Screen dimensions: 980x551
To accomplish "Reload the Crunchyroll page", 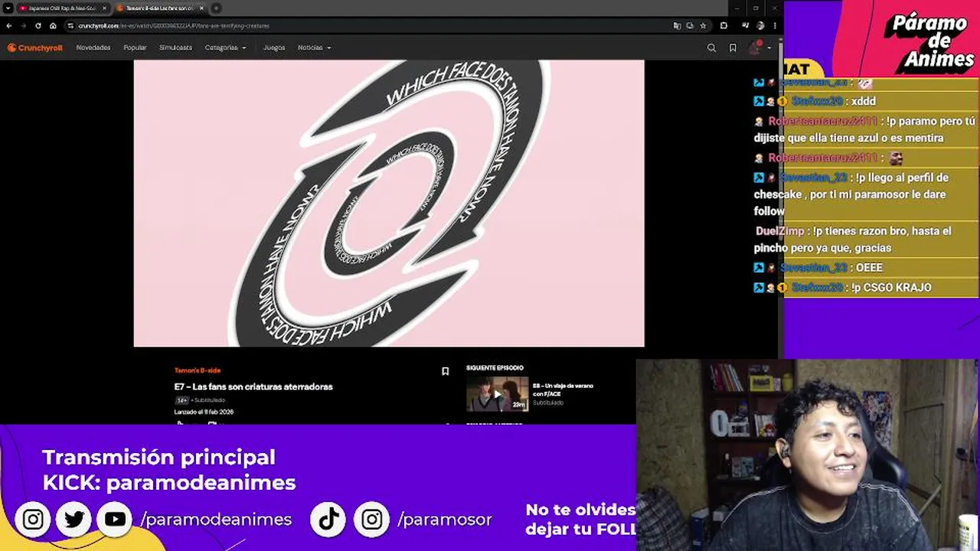I will point(38,25).
